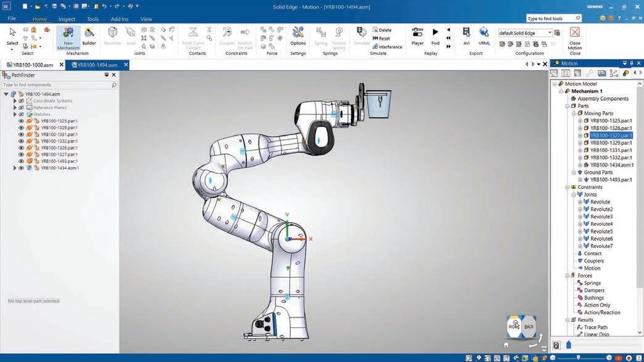Click Save in the quick access toolbar
The image size is (644, 362).
(54, 7)
